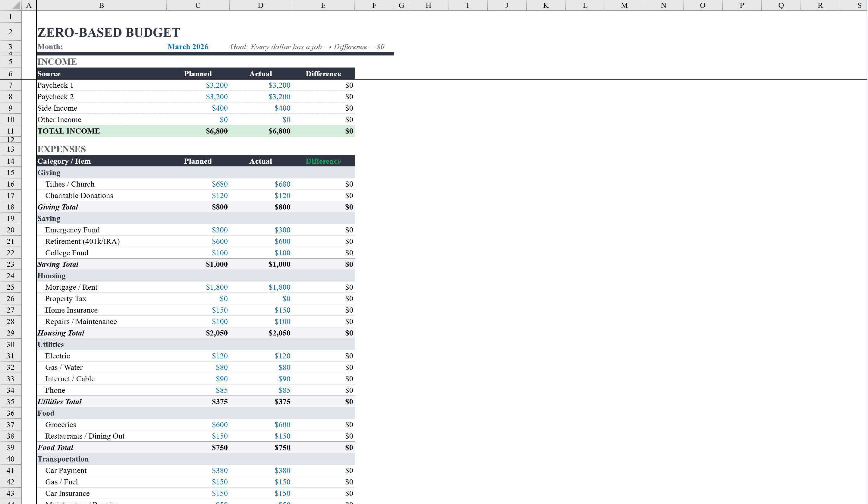Viewport: 868px width, 504px height.
Task: Select the Giving Total row value $800
Action: pyautogui.click(x=220, y=207)
